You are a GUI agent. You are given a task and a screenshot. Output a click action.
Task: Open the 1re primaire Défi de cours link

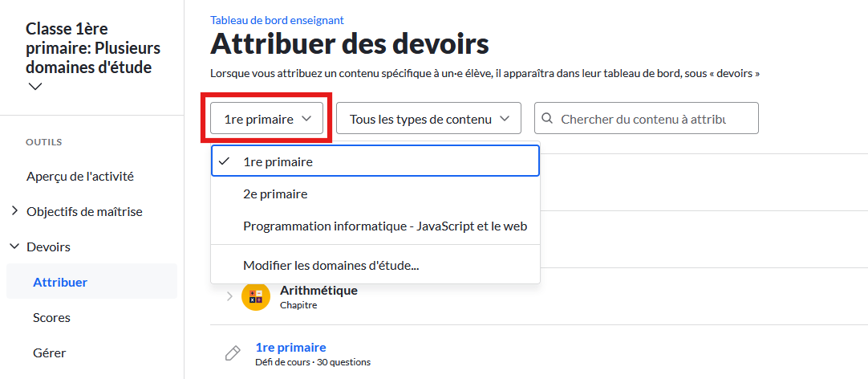coord(290,348)
